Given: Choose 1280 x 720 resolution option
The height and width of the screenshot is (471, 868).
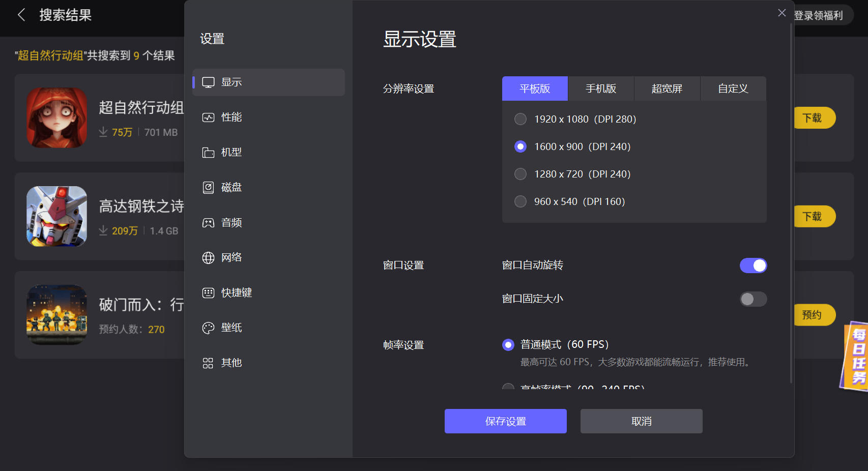Looking at the screenshot, I should pyautogui.click(x=520, y=174).
